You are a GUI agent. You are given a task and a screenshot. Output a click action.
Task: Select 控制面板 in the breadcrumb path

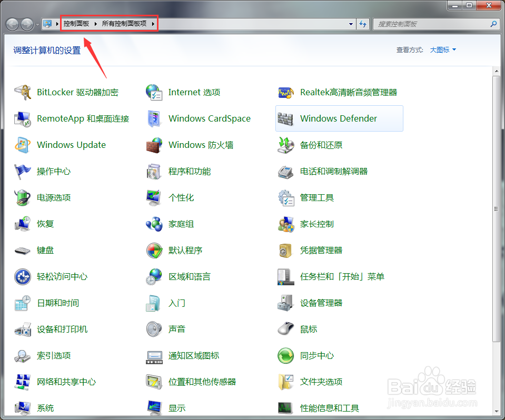coord(76,24)
